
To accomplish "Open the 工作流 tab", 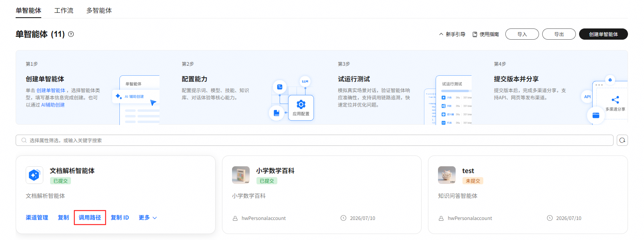I will coord(64,10).
